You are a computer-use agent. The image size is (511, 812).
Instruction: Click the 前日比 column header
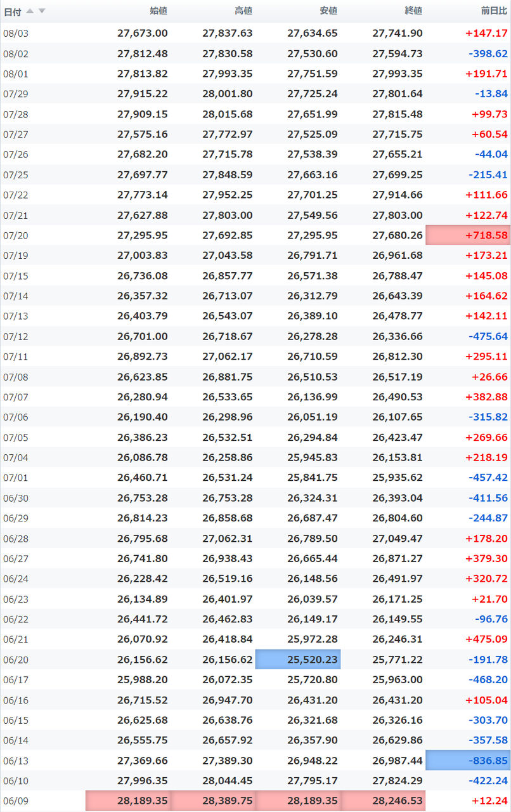[x=495, y=11]
